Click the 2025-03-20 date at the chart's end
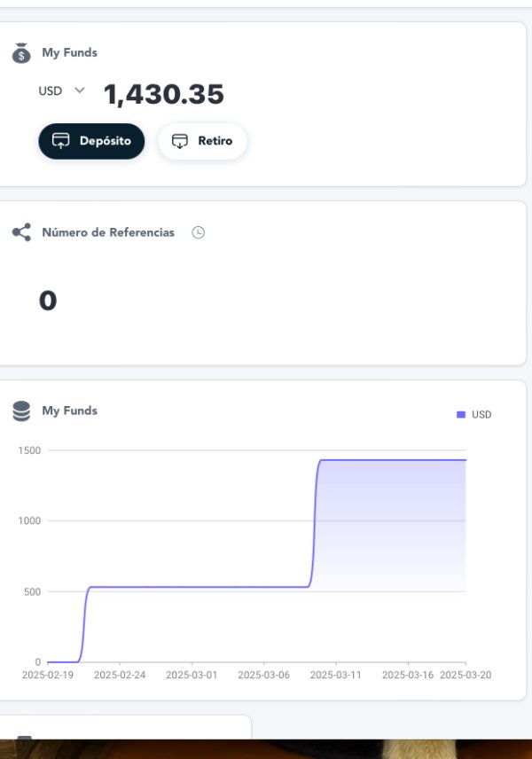The image size is (532, 759). click(465, 675)
